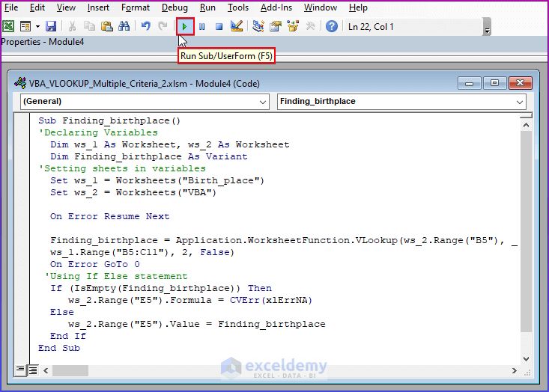Open the View menu
This screenshot has width=549, height=392.
tap(66, 7)
